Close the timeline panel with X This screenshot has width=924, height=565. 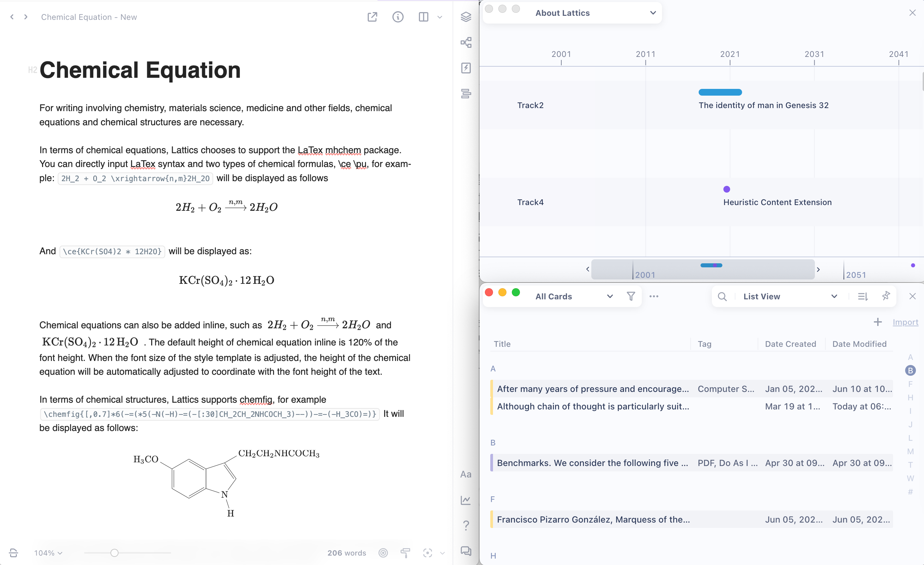pos(912,13)
